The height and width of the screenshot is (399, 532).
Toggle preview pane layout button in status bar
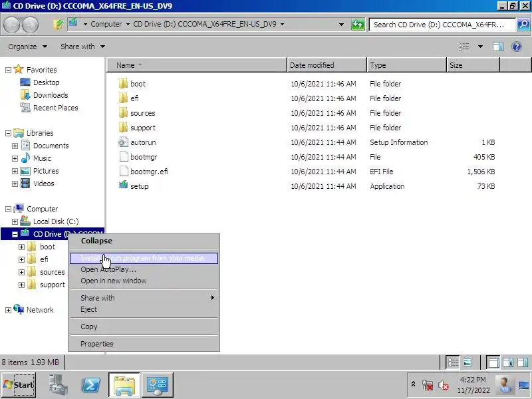[523, 362]
